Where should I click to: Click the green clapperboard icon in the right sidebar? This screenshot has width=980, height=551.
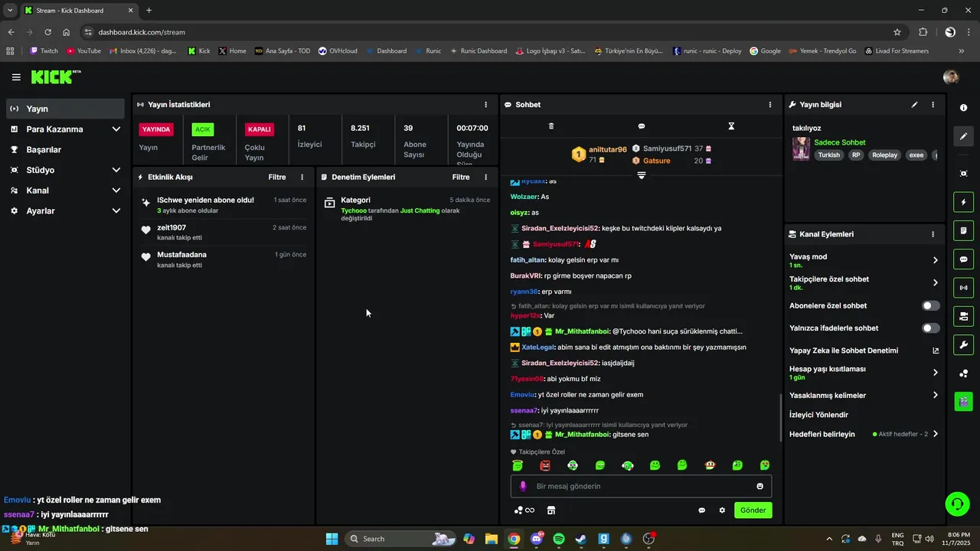tap(963, 402)
